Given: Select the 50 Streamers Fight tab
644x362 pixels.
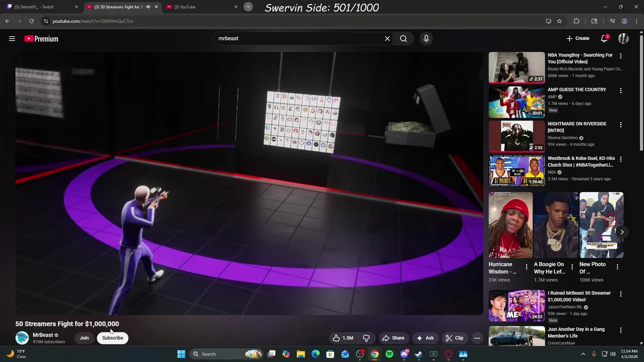Looking at the screenshot, I should coord(118,7).
